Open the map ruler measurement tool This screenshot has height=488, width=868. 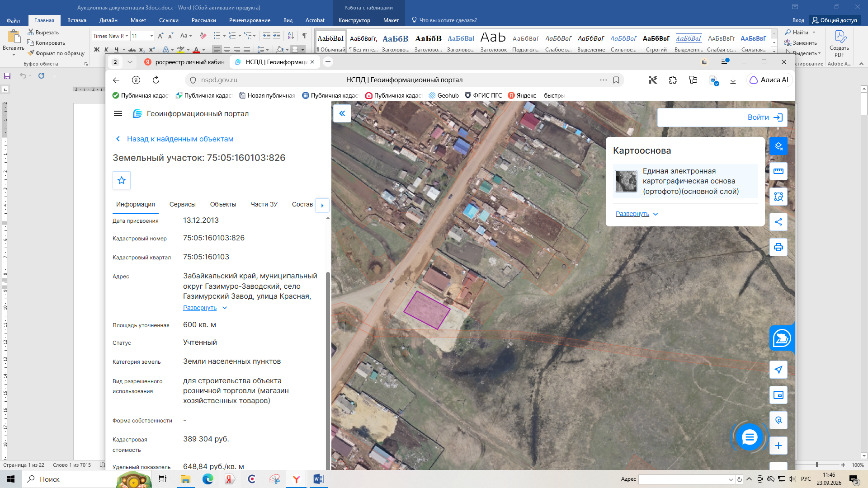tap(778, 171)
